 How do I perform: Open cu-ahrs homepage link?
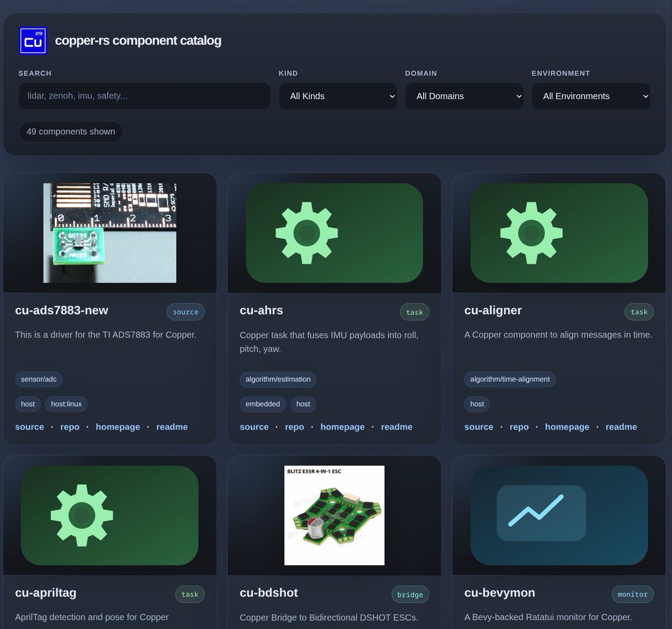pos(343,427)
